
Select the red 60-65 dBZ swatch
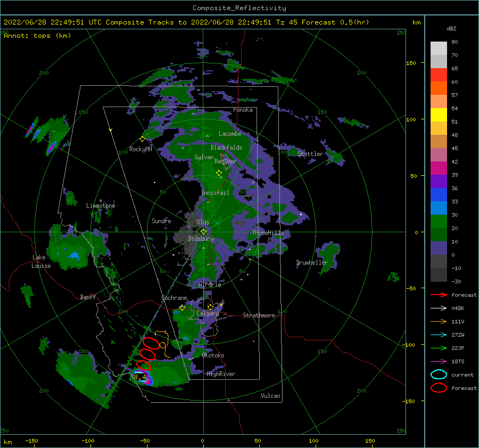pyautogui.click(x=439, y=75)
